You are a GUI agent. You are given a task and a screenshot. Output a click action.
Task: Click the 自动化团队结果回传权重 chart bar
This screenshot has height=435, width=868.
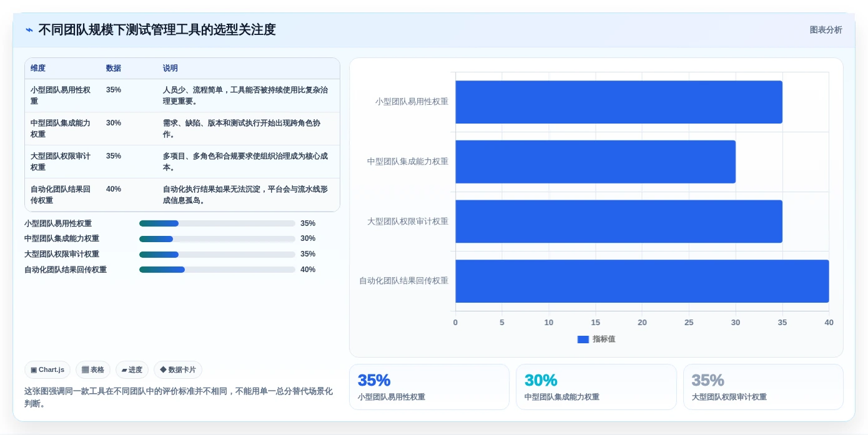(x=642, y=281)
